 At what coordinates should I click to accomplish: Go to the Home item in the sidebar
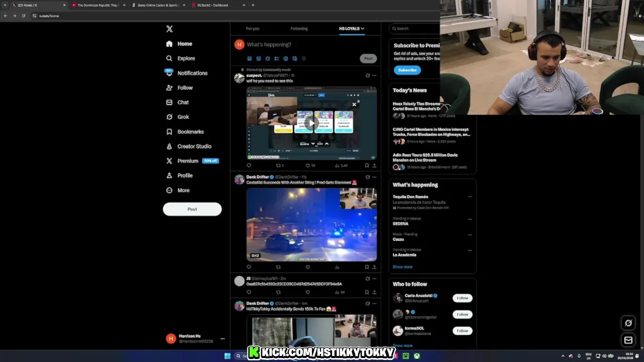coord(179,44)
